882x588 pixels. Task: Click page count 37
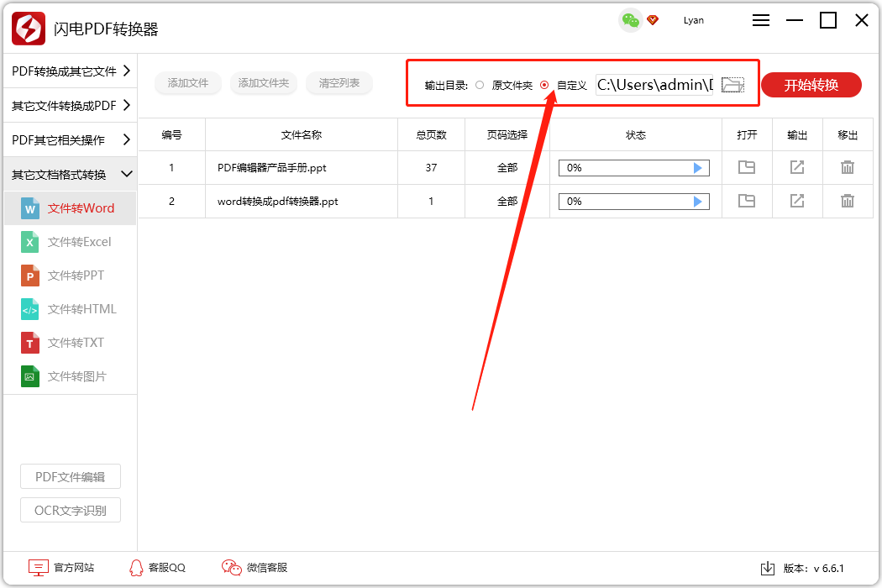pyautogui.click(x=432, y=168)
